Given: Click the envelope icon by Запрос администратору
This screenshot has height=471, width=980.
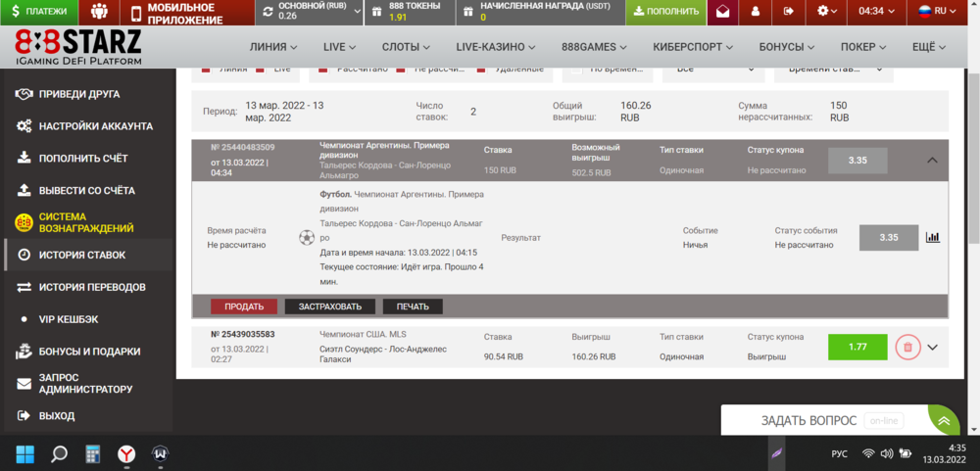Looking at the screenshot, I should [x=24, y=384].
